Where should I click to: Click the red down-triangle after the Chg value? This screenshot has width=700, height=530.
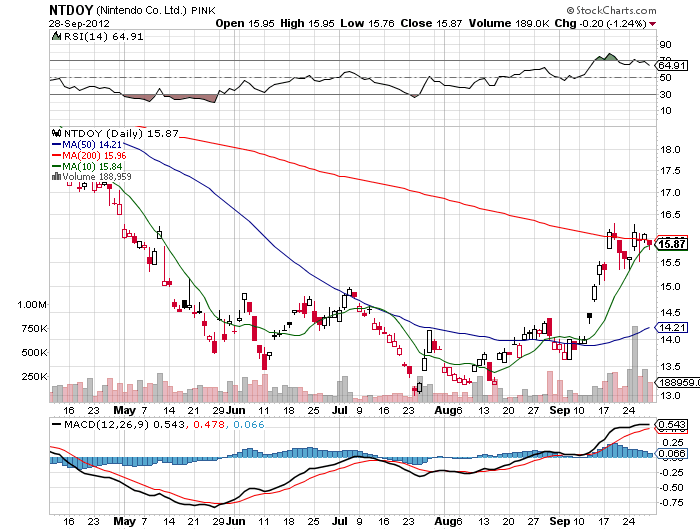(653, 24)
